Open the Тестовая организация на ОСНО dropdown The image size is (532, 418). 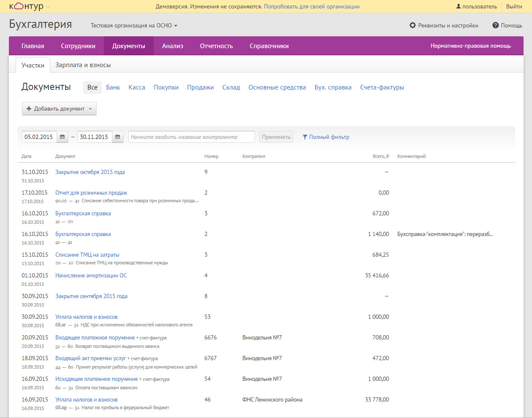(134, 25)
